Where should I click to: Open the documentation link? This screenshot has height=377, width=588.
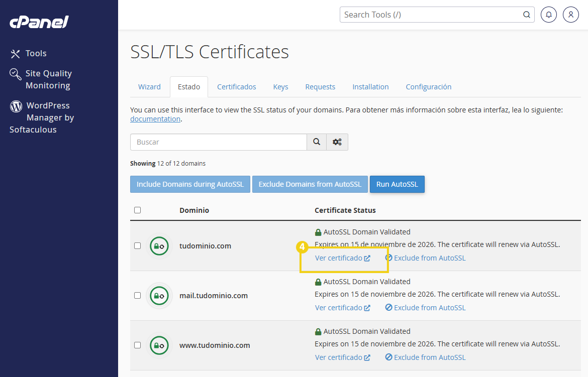[155, 119]
